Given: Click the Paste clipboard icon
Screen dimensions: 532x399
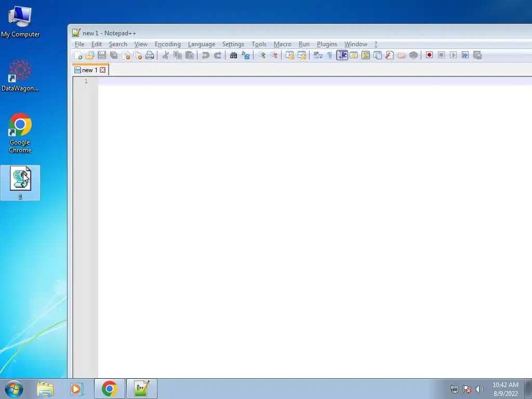Looking at the screenshot, I should pos(190,55).
